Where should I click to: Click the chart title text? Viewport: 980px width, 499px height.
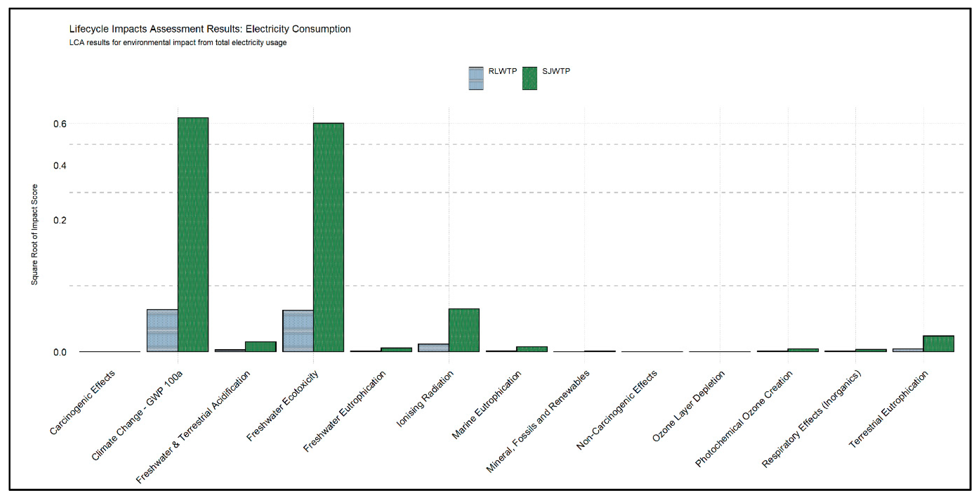point(210,29)
